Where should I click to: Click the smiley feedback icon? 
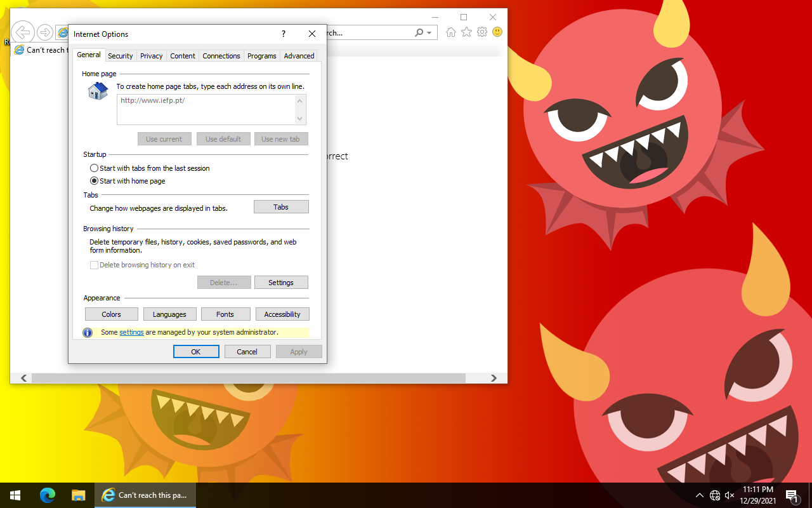point(497,32)
